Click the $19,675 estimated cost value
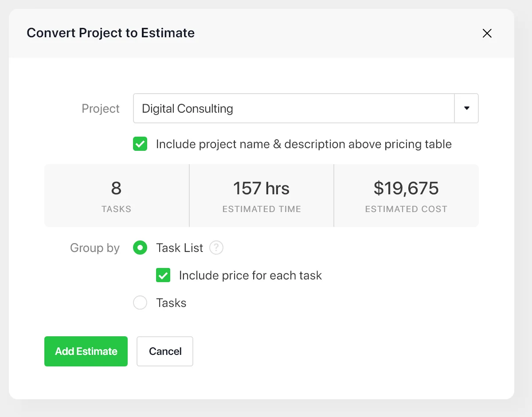The width and height of the screenshot is (532, 417). (406, 189)
